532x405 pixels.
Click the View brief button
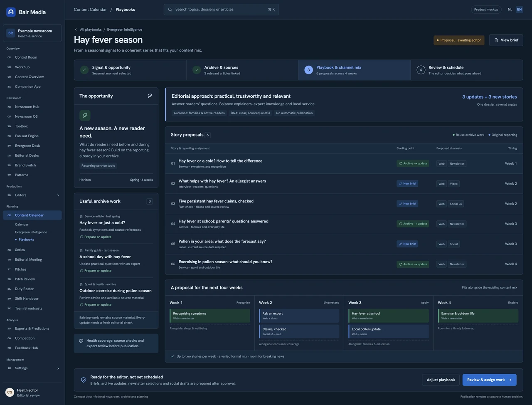pyautogui.click(x=506, y=40)
